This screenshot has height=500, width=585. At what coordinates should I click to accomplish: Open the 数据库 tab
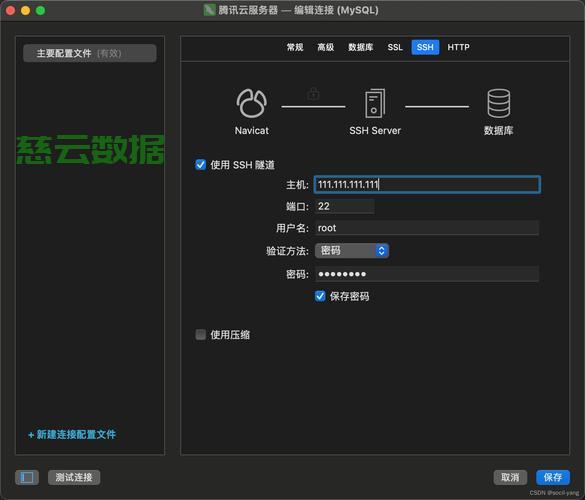360,47
